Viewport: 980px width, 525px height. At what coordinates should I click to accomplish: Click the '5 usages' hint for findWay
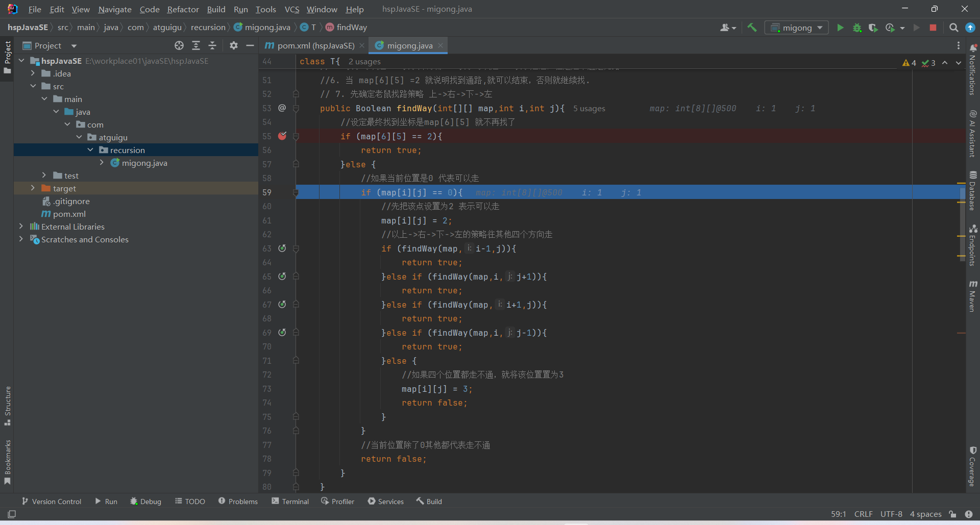pyautogui.click(x=589, y=108)
